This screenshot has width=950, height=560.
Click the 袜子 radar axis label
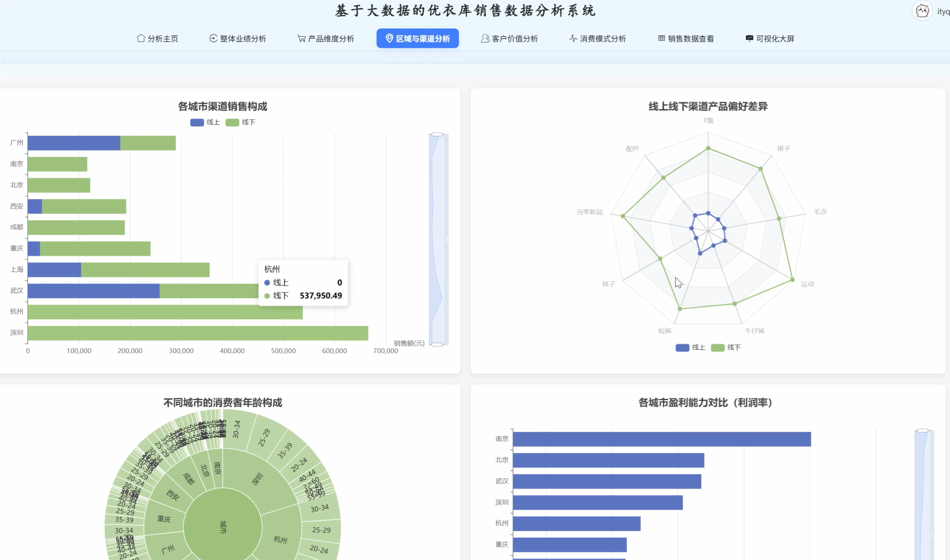609,284
